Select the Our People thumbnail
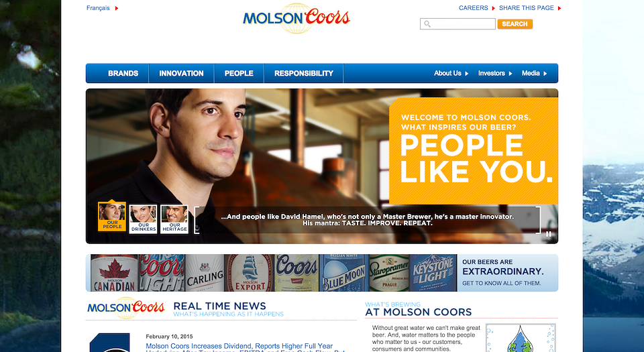644x352 pixels. (112, 217)
